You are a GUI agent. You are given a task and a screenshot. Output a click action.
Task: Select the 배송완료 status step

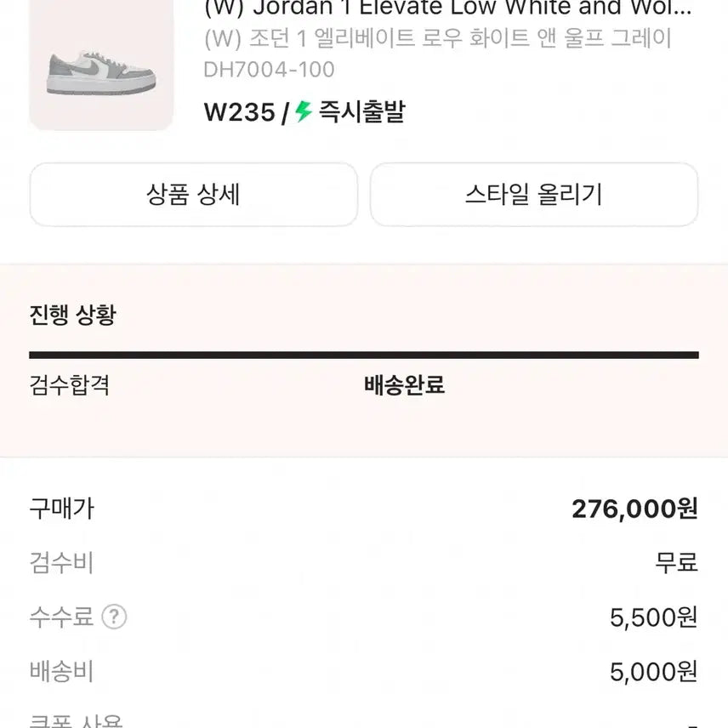tap(404, 385)
